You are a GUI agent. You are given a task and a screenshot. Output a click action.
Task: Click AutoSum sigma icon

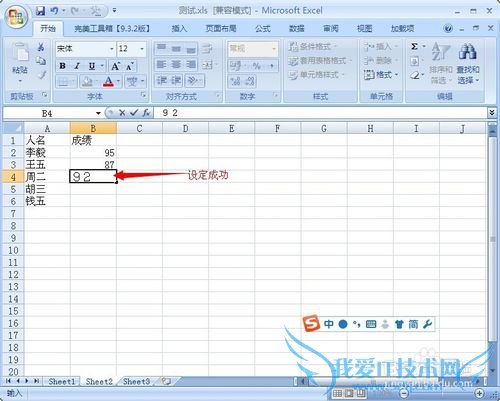pyautogui.click(x=414, y=46)
